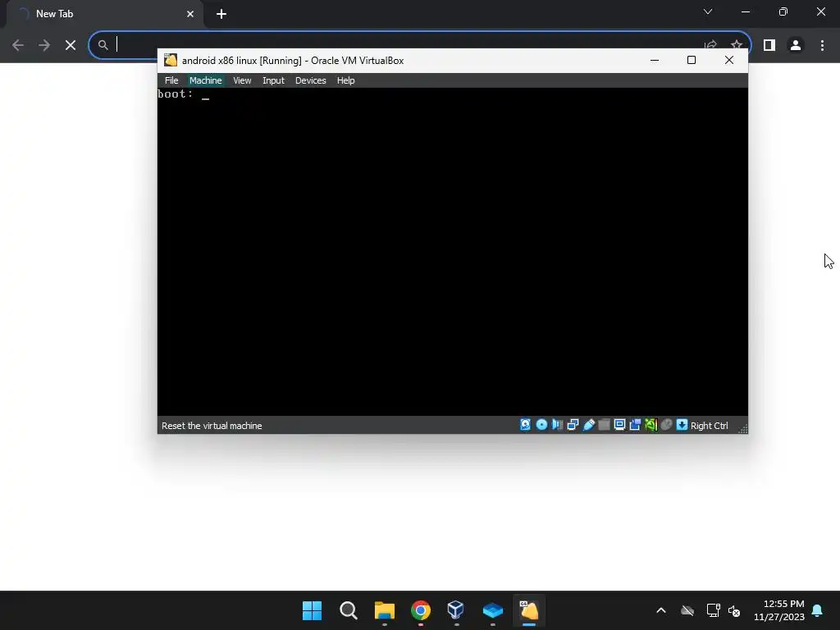The width and height of the screenshot is (840, 630).
Task: Open the notifications bell icon
Action: (818, 610)
